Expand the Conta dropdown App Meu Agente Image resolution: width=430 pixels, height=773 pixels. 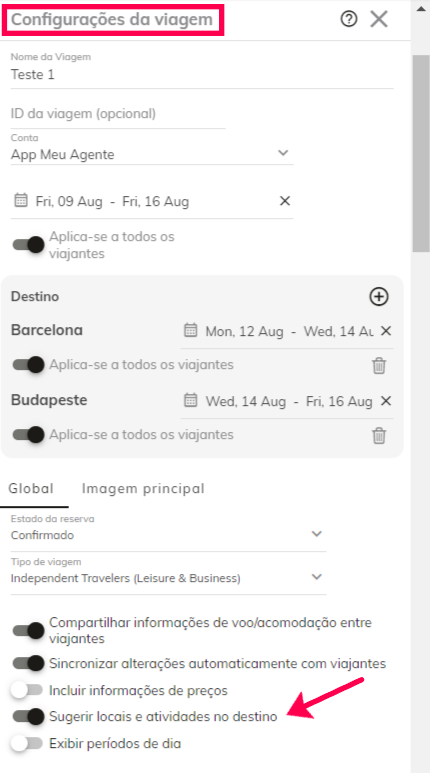click(x=152, y=154)
